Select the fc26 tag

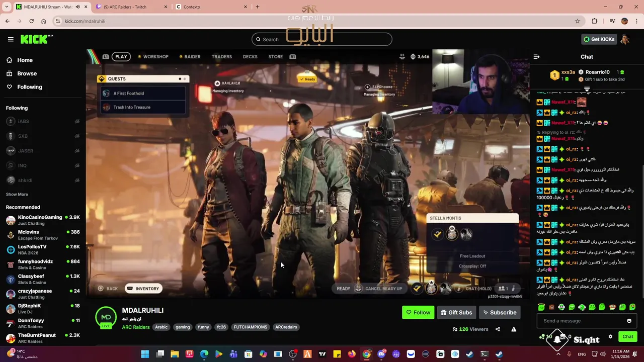pos(221,327)
